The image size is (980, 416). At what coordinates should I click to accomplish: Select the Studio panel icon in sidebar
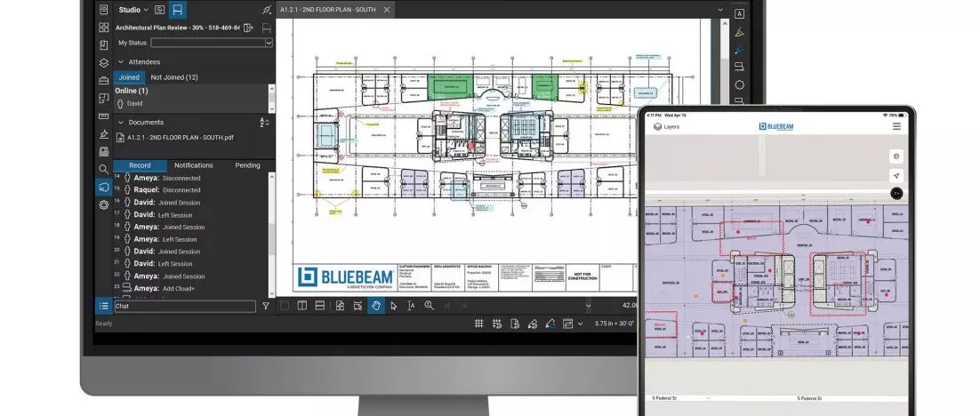pos(104,187)
